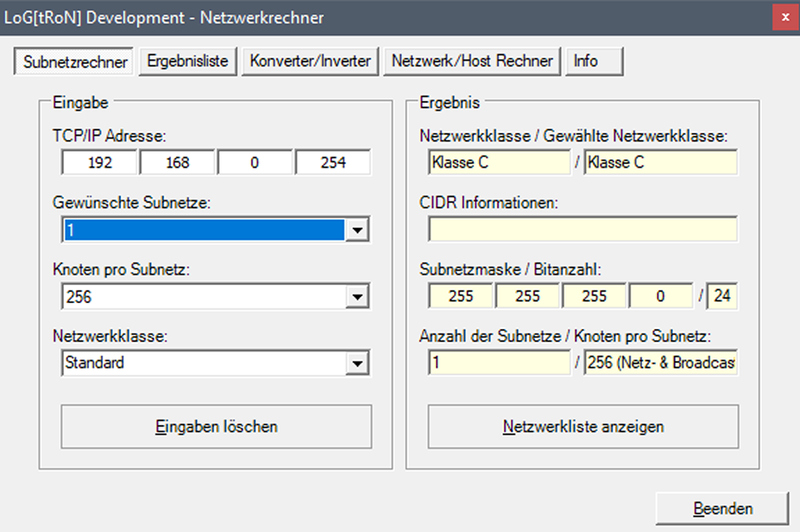The width and height of the screenshot is (800, 532).
Task: Click the Eingaben löschen button
Action: [216, 427]
